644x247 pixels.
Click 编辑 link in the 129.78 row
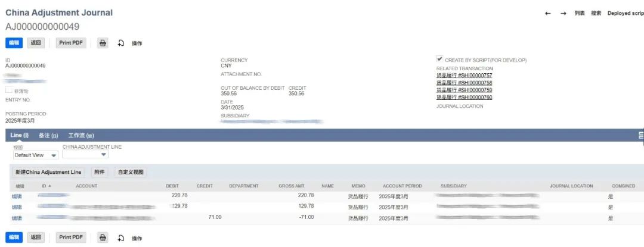tap(17, 207)
